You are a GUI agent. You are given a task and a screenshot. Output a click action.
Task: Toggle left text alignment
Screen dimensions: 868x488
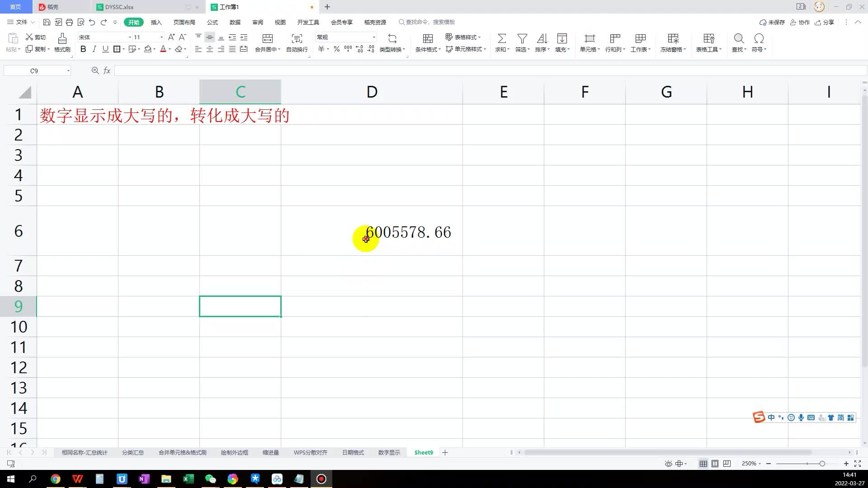tap(198, 49)
